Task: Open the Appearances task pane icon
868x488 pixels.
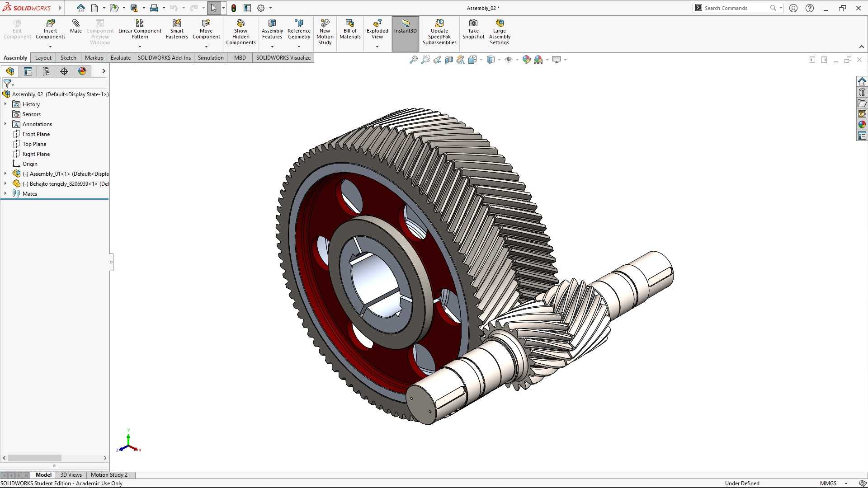Action: tap(862, 125)
